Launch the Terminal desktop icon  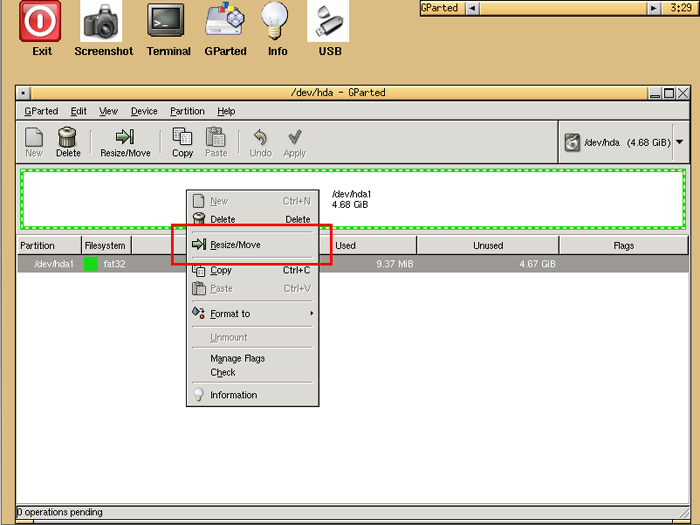[x=166, y=21]
